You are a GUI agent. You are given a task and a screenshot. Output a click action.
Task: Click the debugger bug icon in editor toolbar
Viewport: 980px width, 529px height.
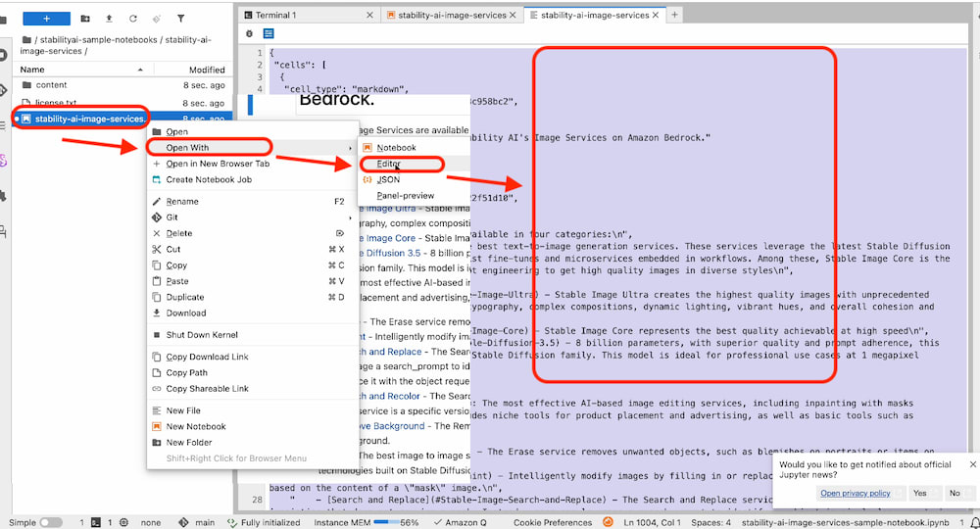point(249,33)
